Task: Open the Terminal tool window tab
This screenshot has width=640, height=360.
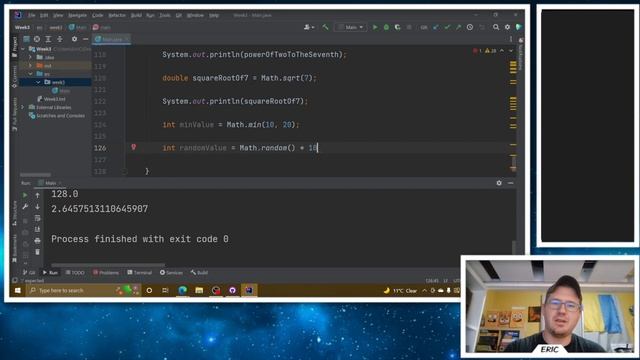Action: click(139, 273)
